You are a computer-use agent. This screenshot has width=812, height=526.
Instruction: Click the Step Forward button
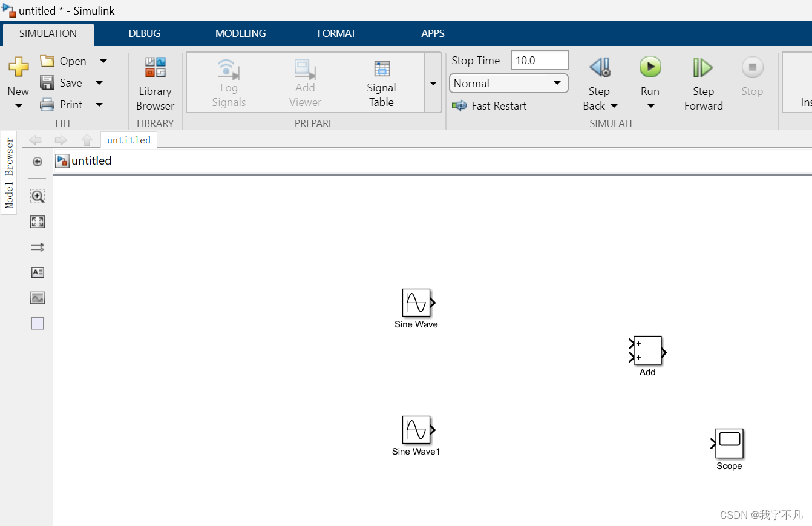[x=703, y=84]
